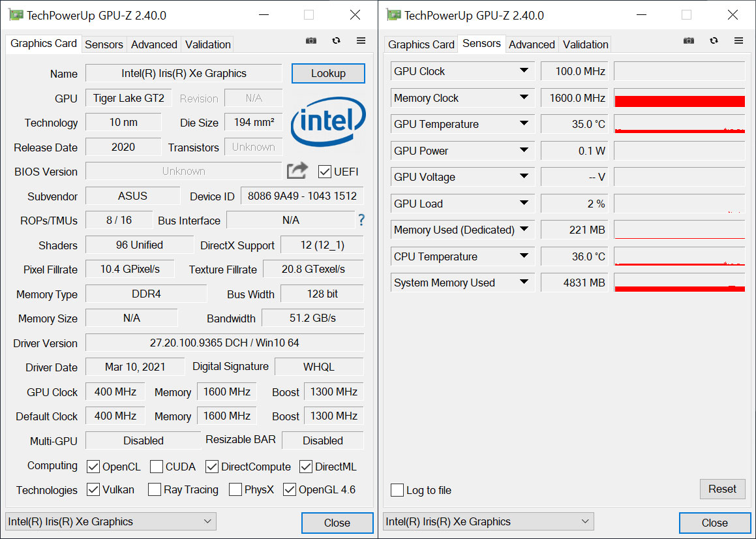Switch to Validation tab in left window
The height and width of the screenshot is (539, 756).
[x=208, y=44]
